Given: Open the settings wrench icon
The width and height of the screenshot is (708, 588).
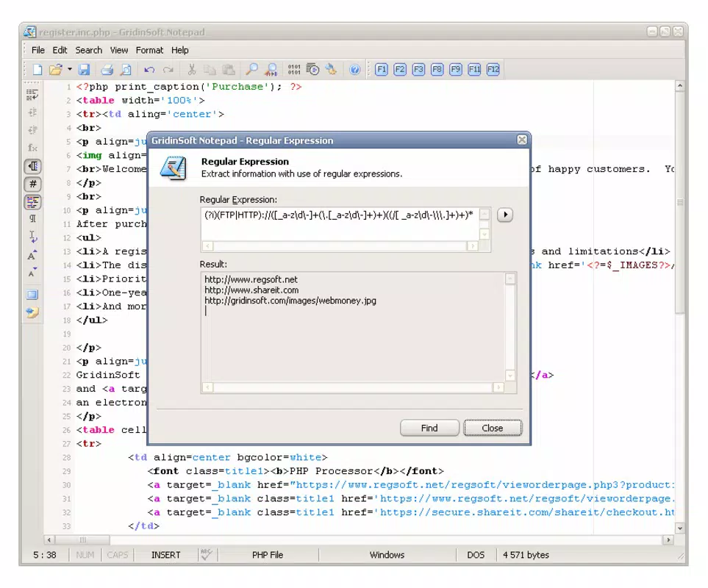Looking at the screenshot, I should pos(332,70).
